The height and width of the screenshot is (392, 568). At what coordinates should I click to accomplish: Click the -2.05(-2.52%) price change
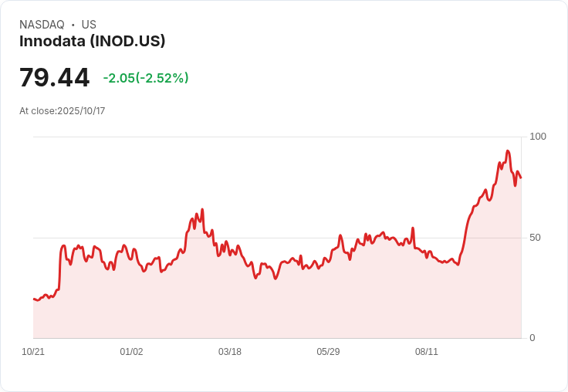pyautogui.click(x=146, y=78)
